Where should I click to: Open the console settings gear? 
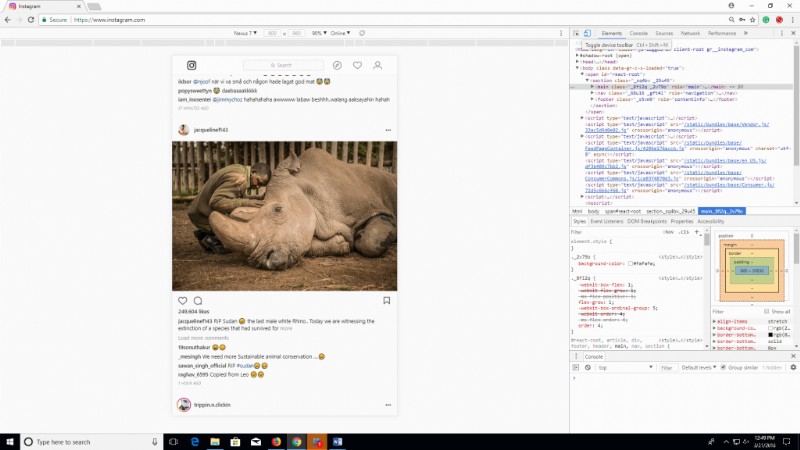point(793,367)
